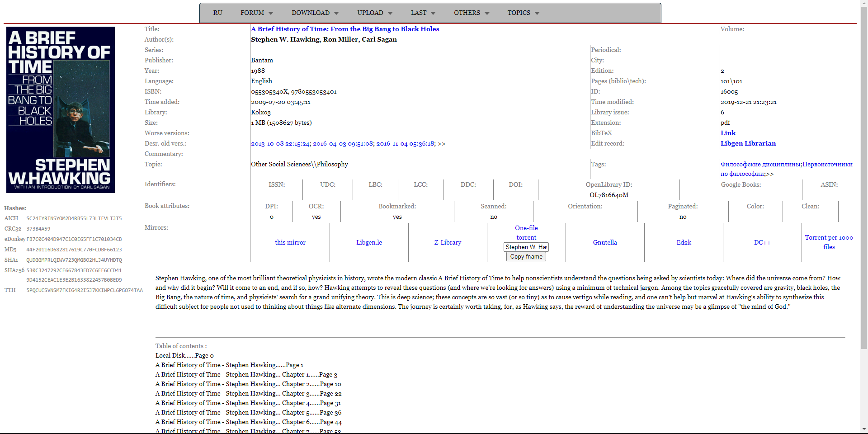Expand the DOWNLOAD dropdown menu
The width and height of the screenshot is (868, 434).
click(315, 13)
